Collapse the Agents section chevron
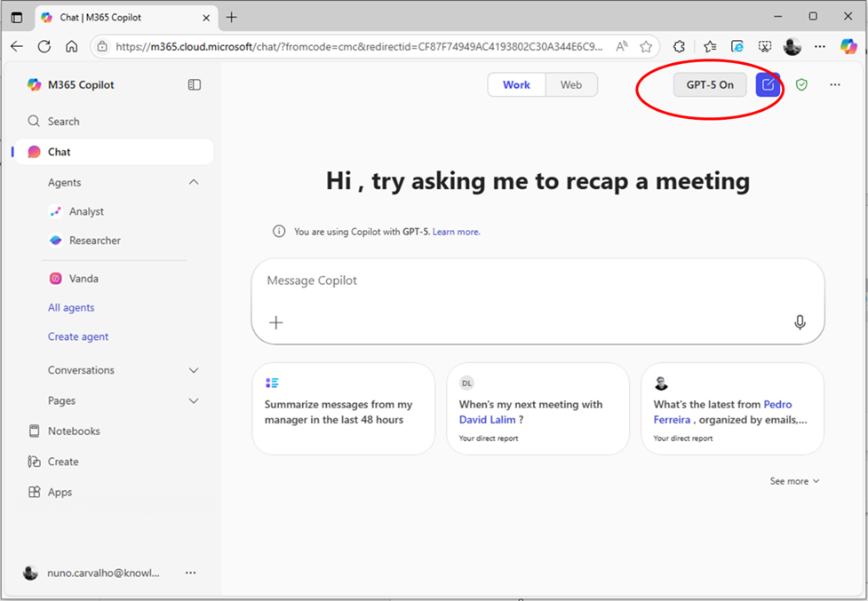The height and width of the screenshot is (601, 868). coord(194,182)
